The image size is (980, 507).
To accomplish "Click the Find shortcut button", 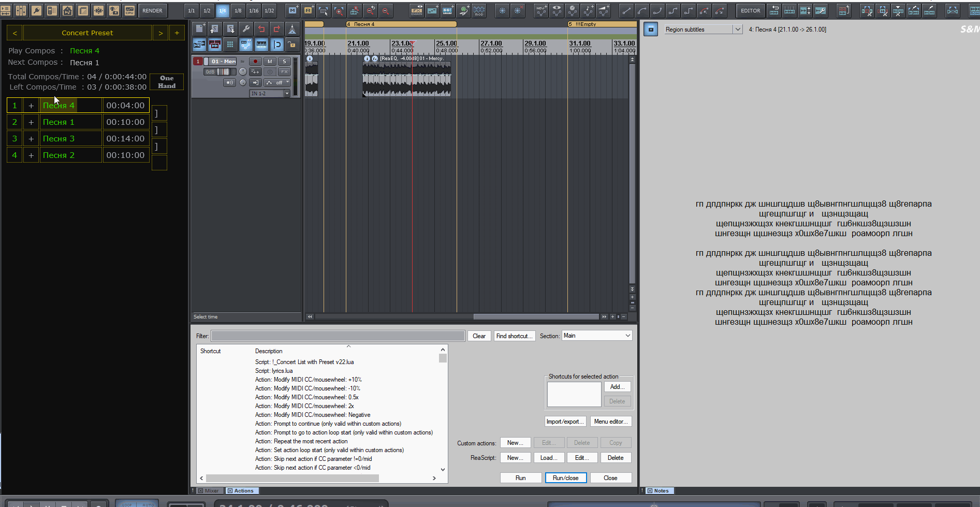I will pos(514,336).
